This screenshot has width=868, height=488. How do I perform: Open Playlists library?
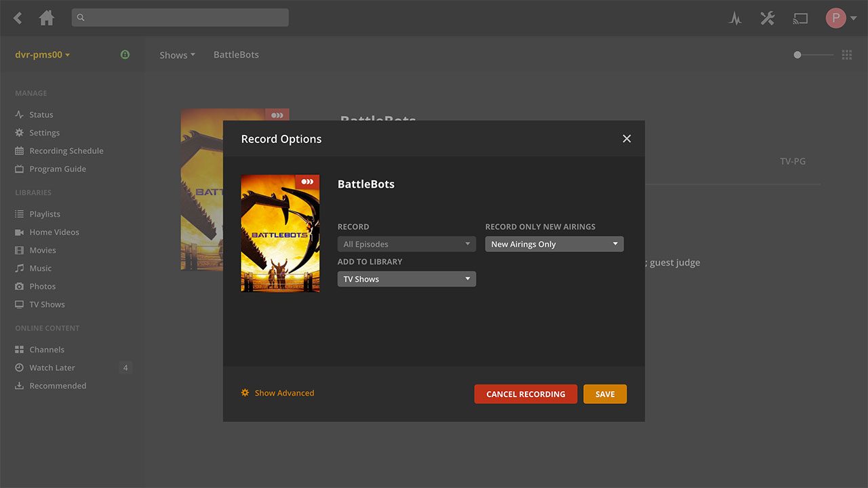click(45, 214)
